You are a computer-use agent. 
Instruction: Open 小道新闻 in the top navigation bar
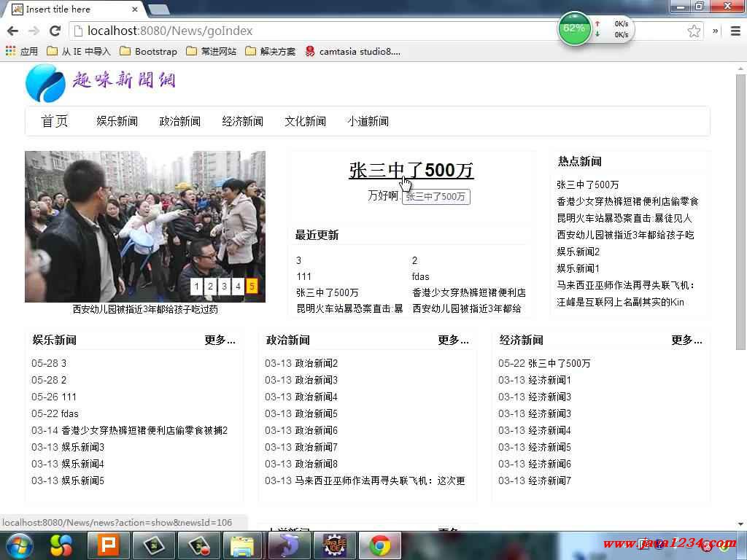point(368,122)
